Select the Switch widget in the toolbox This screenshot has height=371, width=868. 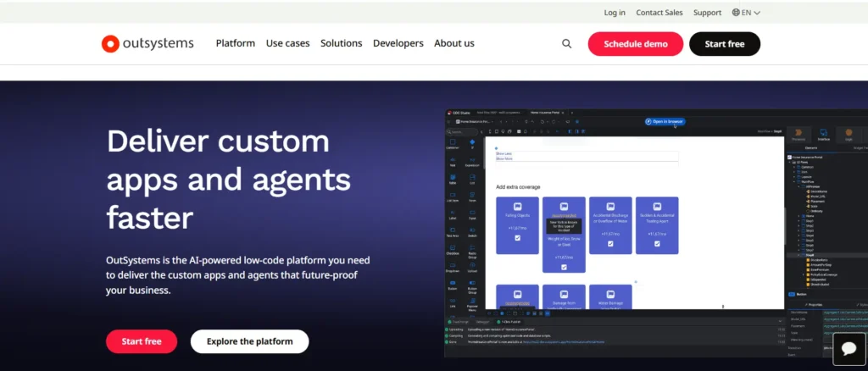coord(472,232)
